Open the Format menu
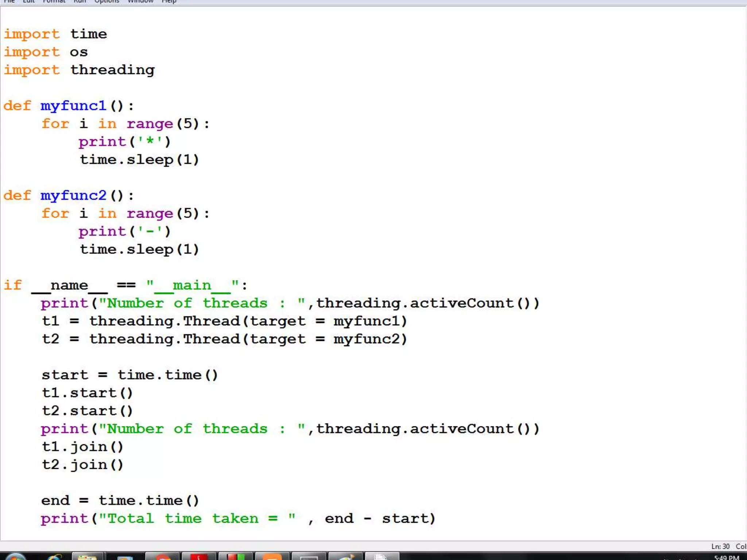 point(54,1)
